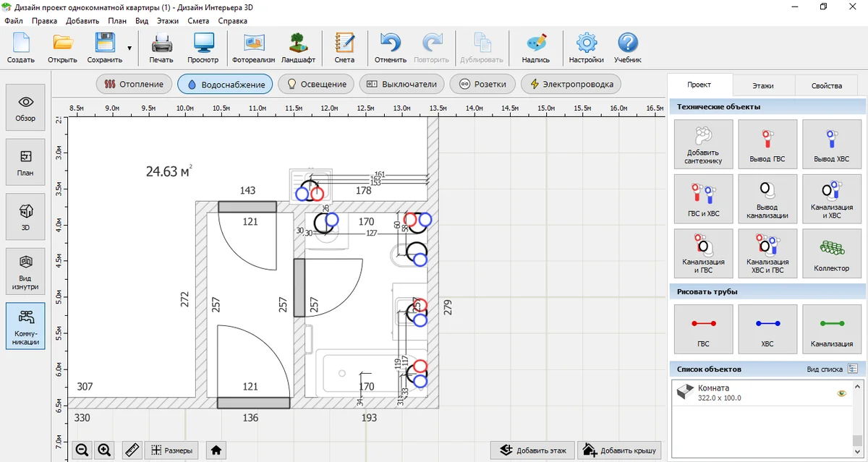The height and width of the screenshot is (462, 868).
Task: Toggle the Размеры dimensions button
Action: [x=171, y=450]
